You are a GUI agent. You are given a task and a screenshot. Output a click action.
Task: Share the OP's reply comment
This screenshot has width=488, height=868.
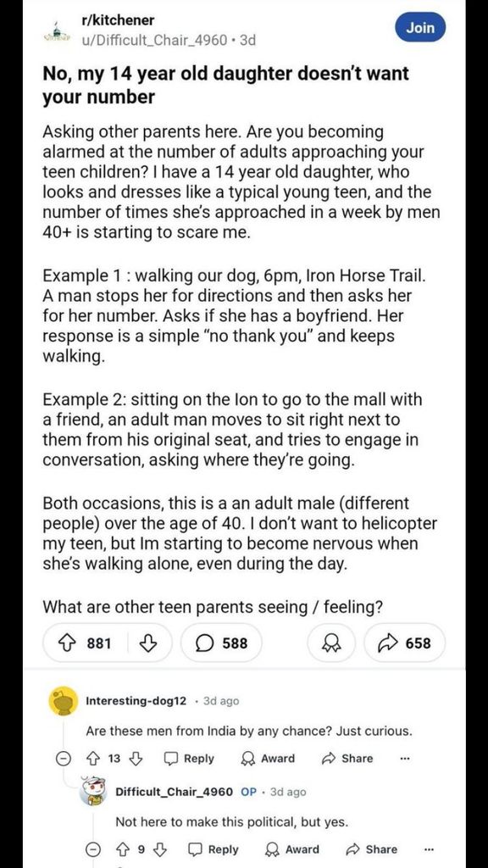pos(371,849)
